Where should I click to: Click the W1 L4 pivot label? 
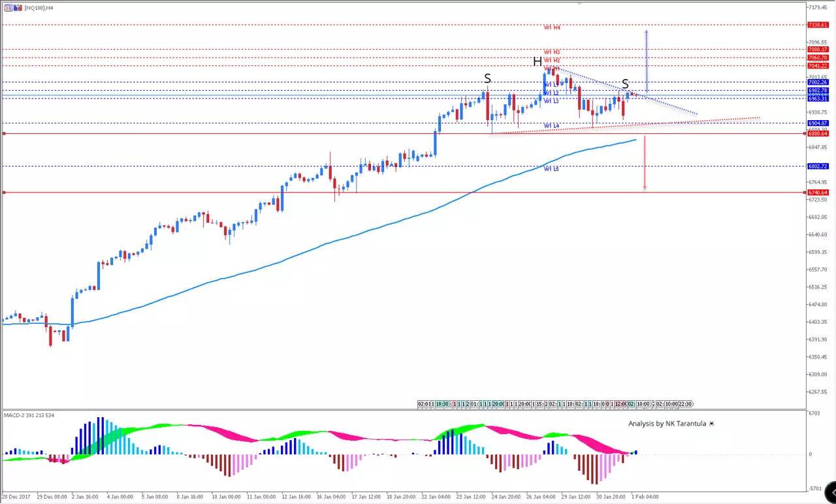(x=551, y=126)
